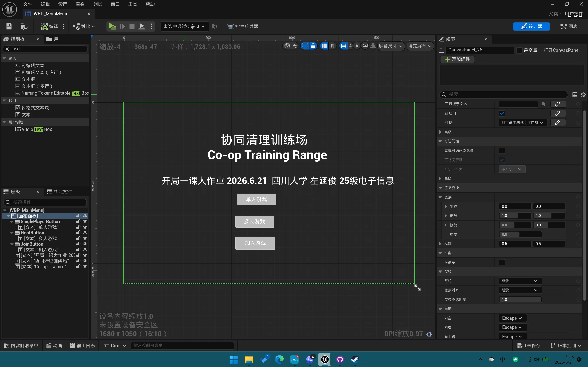588x367 pixels.
Task: Collapse the SinglePlayerButton tree node
Action: 12,222
